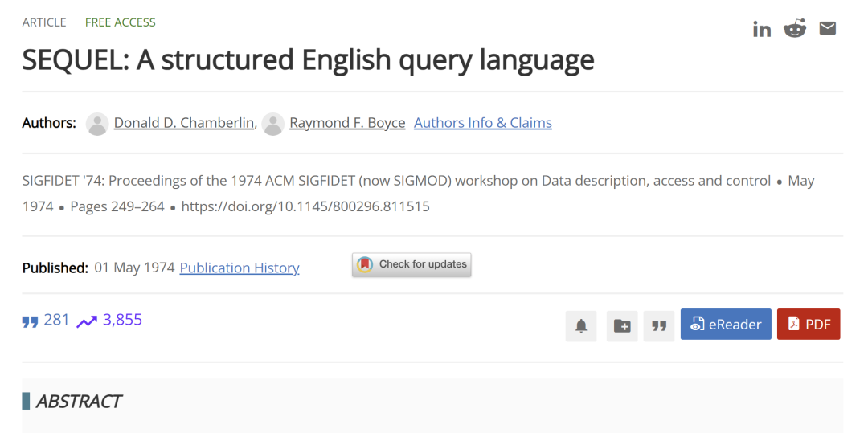The height and width of the screenshot is (433, 868).
Task: Click Raymond Boyce's avatar icon
Action: coord(273,124)
